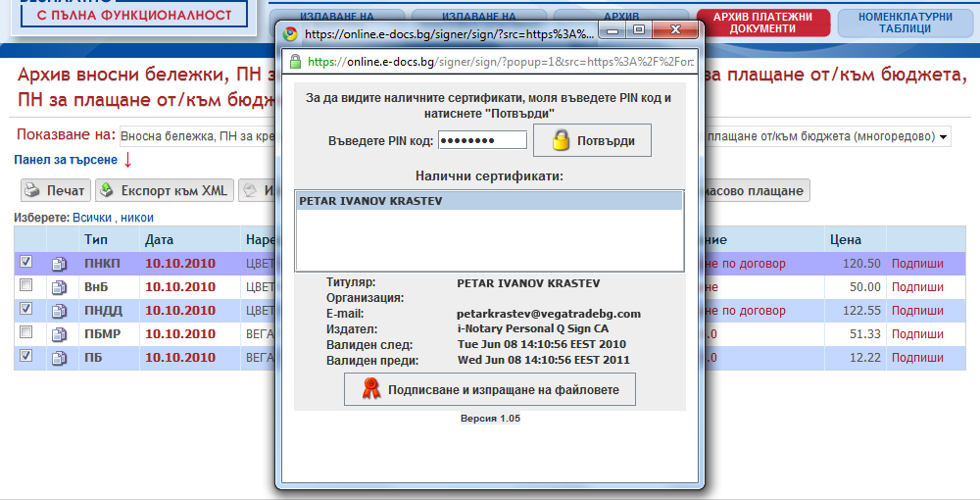Maximize the signer popup window
This screenshot has width=980, height=500.
tap(638, 29)
